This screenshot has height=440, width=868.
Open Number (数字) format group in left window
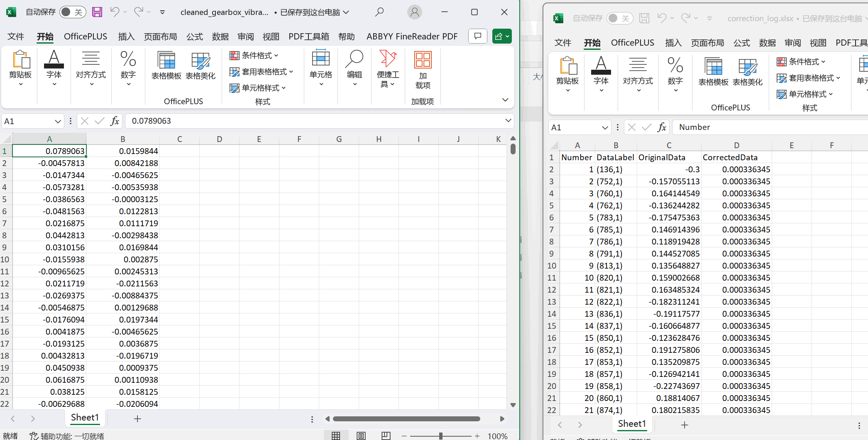point(128,68)
